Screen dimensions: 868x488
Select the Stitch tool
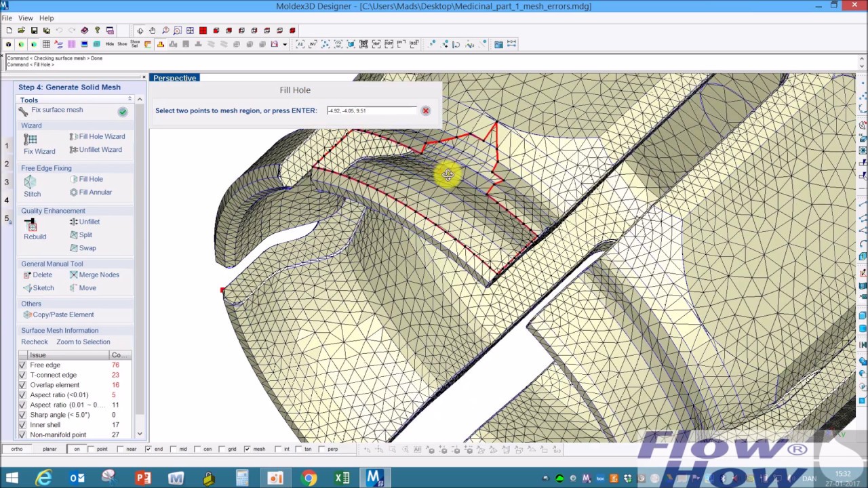click(32, 186)
